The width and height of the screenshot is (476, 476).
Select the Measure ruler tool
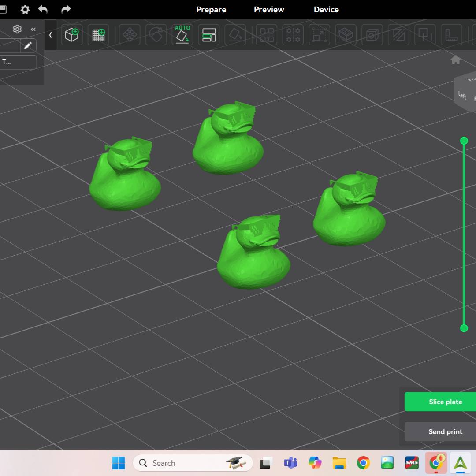coord(451,35)
